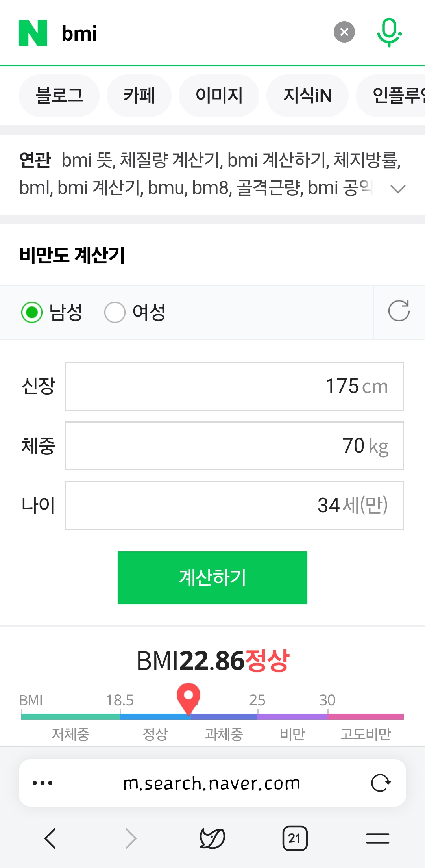Viewport: 425px width, 868px height.
Task: Tap the green Naver N logo
Action: [x=33, y=33]
